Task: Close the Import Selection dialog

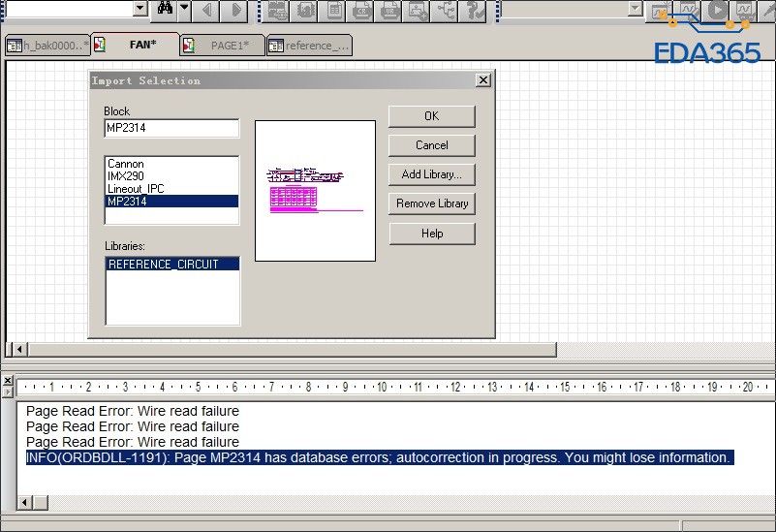Action: pos(483,79)
